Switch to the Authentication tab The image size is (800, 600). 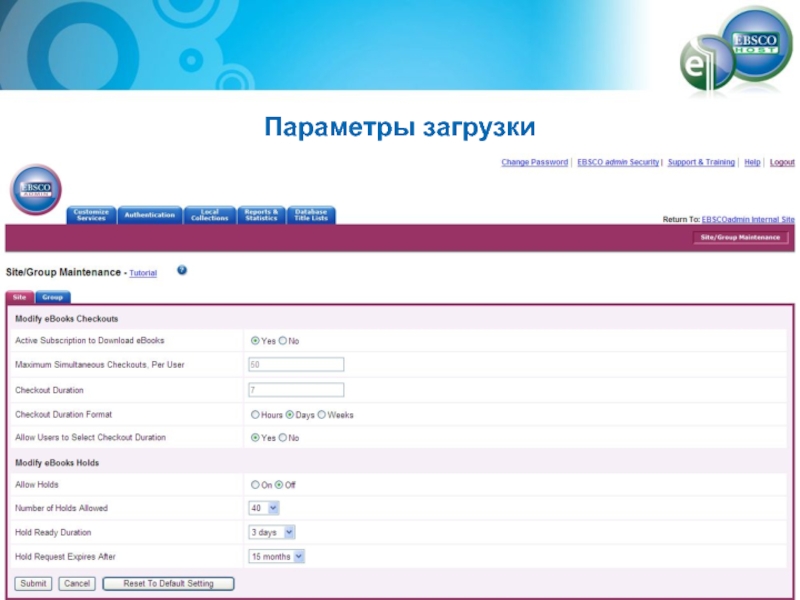[x=149, y=215]
